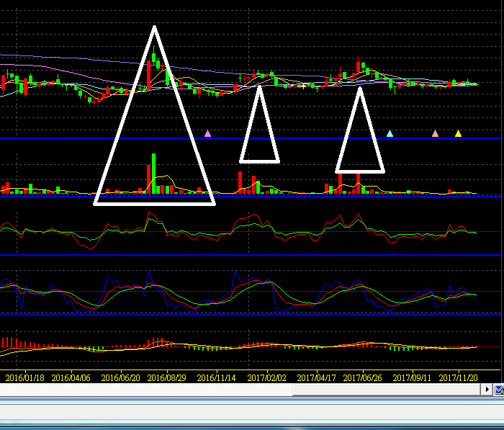Click the chart indicator icon beside the scrollbar
Image resolution: width=504 pixels, height=430 pixels.
point(499,390)
